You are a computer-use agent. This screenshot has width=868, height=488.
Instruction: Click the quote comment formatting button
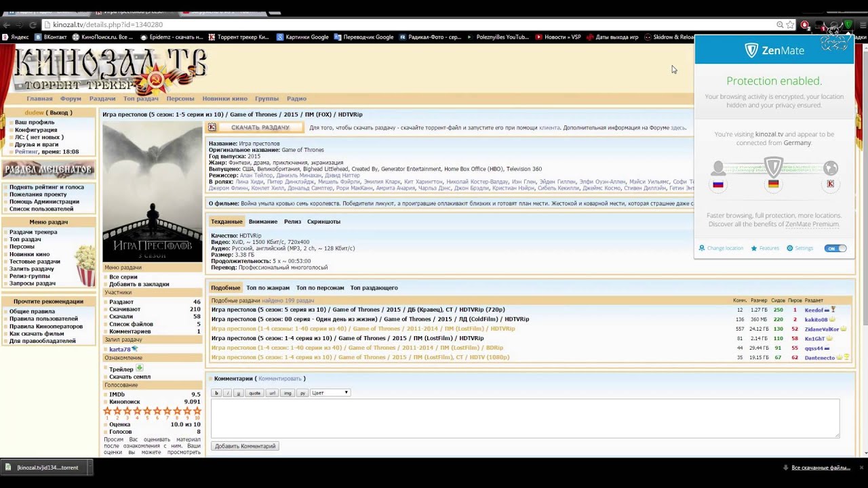254,393
